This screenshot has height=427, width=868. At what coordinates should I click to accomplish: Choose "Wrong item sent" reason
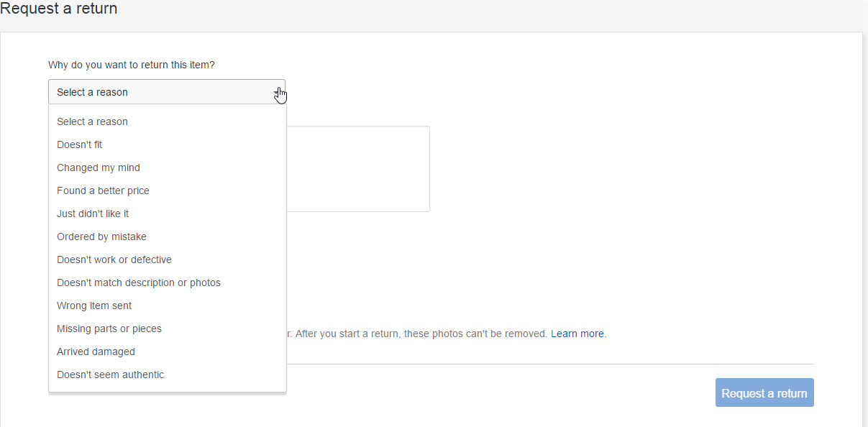(94, 306)
